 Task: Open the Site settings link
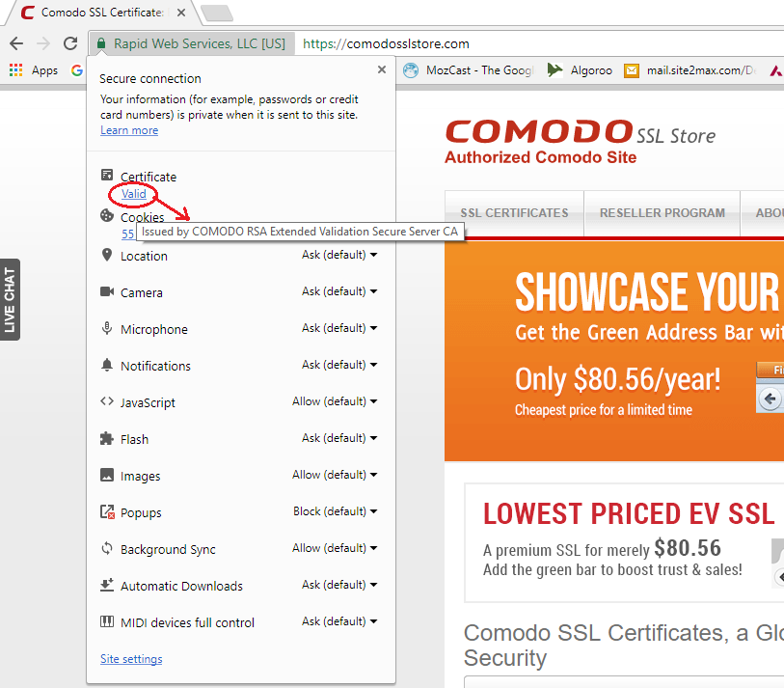pyautogui.click(x=131, y=659)
